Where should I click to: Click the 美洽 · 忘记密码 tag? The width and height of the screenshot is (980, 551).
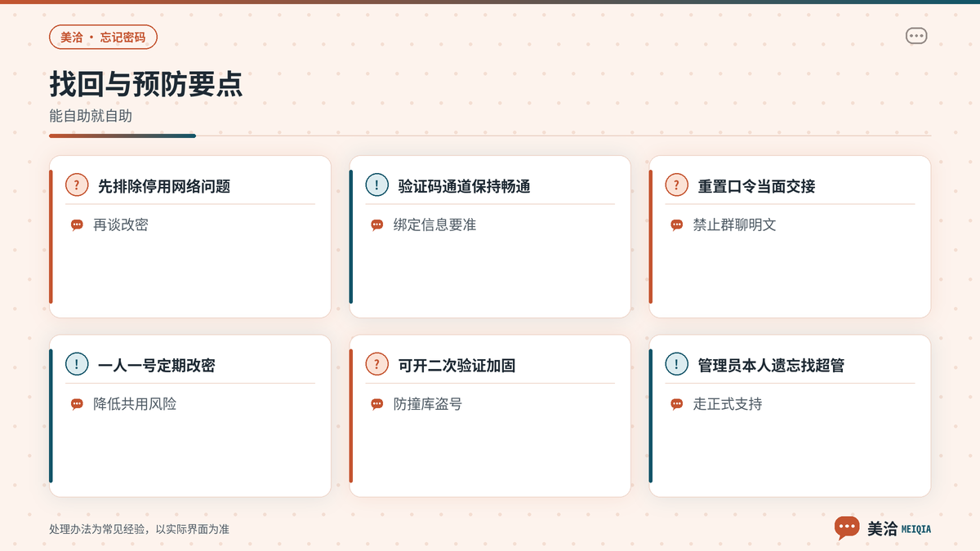[103, 38]
